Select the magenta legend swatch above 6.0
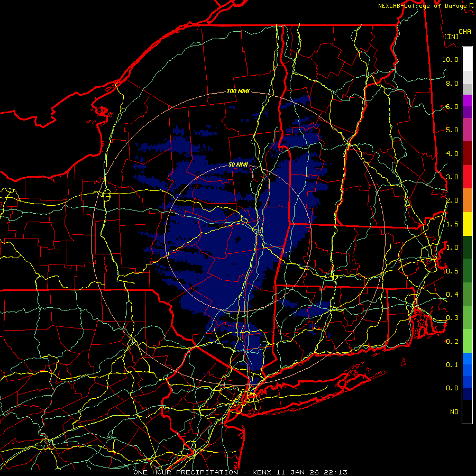Screen dimensions: 476x476 point(467,100)
